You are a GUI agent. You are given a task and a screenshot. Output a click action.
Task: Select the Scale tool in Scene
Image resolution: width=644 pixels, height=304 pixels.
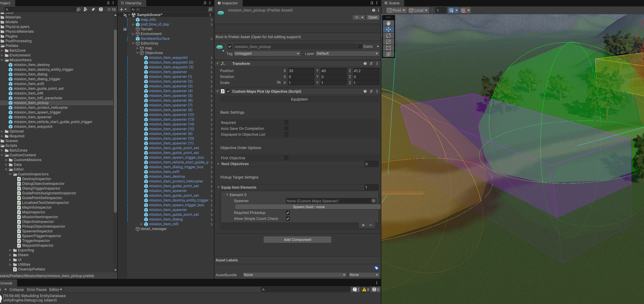tap(388, 42)
